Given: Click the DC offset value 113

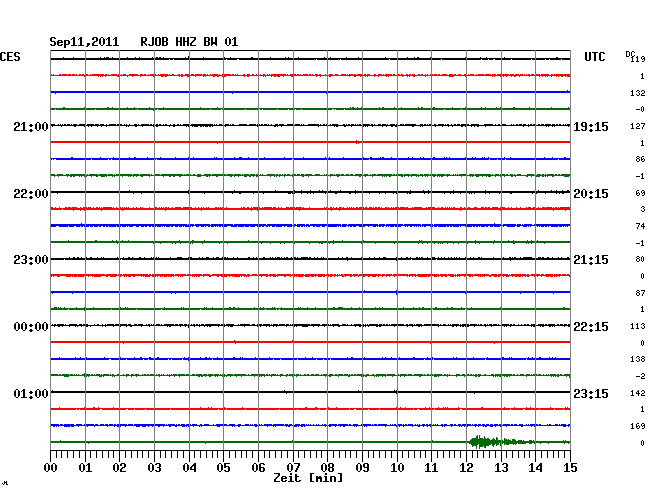Looking at the screenshot, I should (638, 326).
